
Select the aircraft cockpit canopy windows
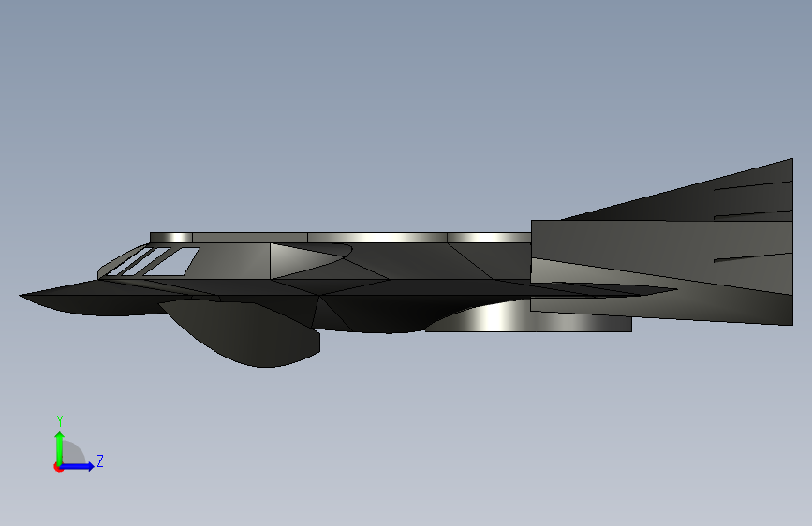(154, 261)
